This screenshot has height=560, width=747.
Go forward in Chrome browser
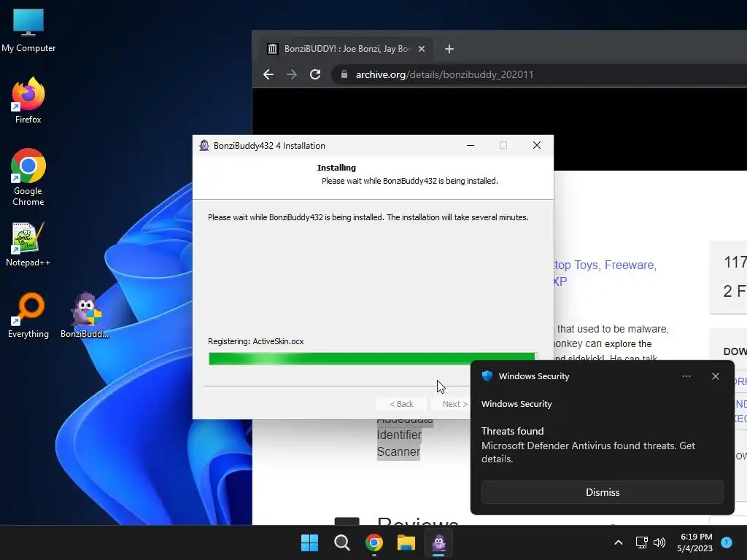click(x=292, y=74)
